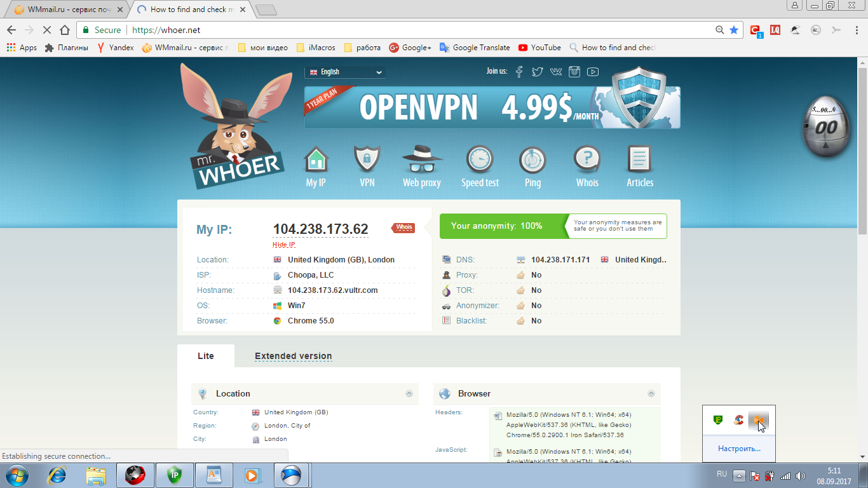868x488 pixels.
Task: Click the RU language indicator
Action: click(722, 475)
